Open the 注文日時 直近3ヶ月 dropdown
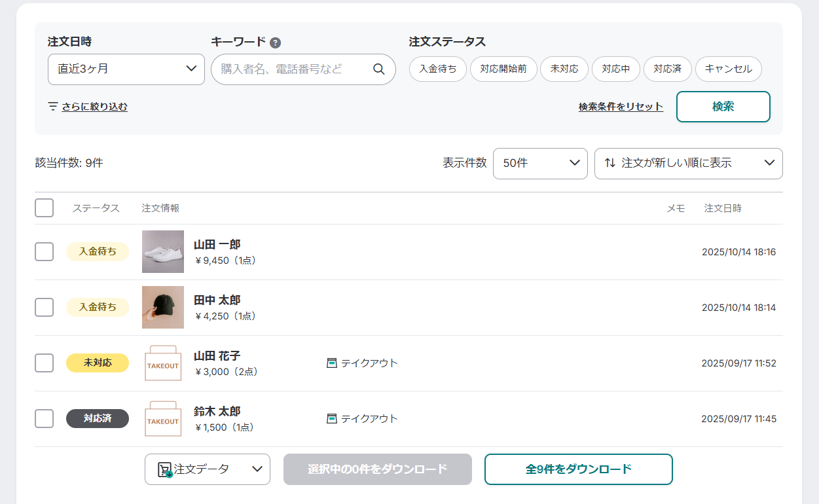This screenshot has width=819, height=504. [x=126, y=69]
